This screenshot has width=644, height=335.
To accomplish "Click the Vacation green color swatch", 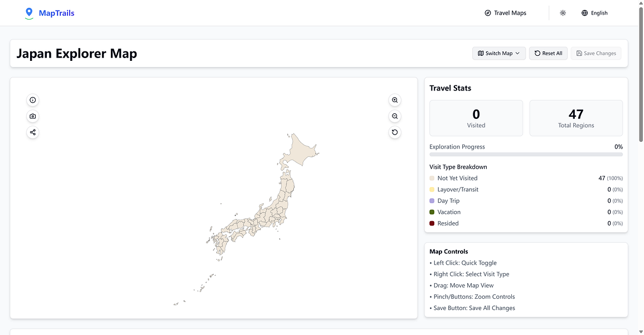I will (x=432, y=212).
